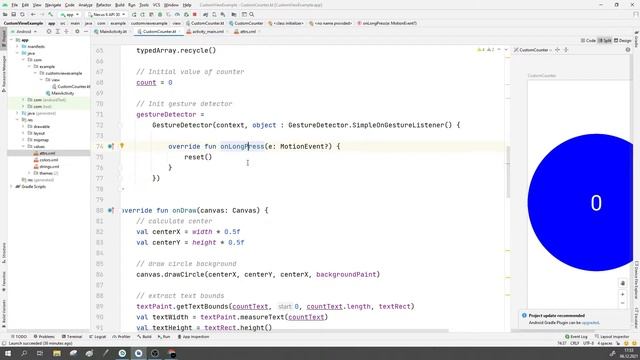Click the blue counter preview circle
640x360 pixels.
580,202
